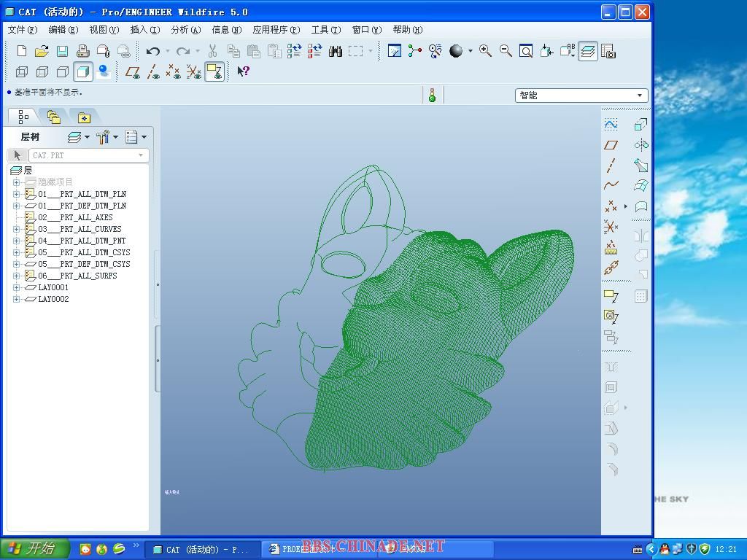Switch to no hidden line display
The height and width of the screenshot is (560, 747).
tap(63, 72)
